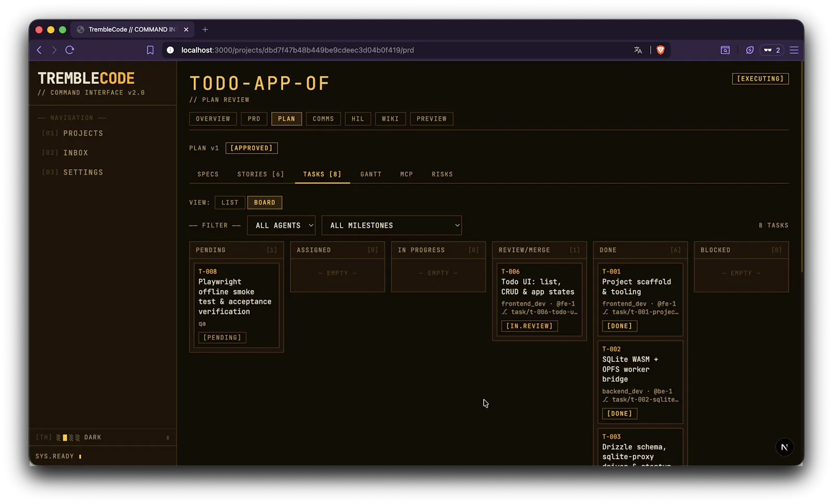This screenshot has height=504, width=833.
Task: Click the [IN.REVIEW] badge on T-006
Action: click(529, 326)
